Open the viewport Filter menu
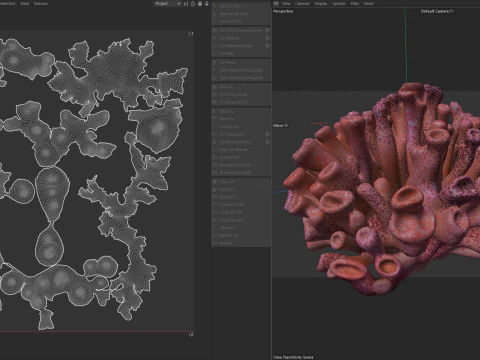The width and height of the screenshot is (480, 360). [x=355, y=4]
